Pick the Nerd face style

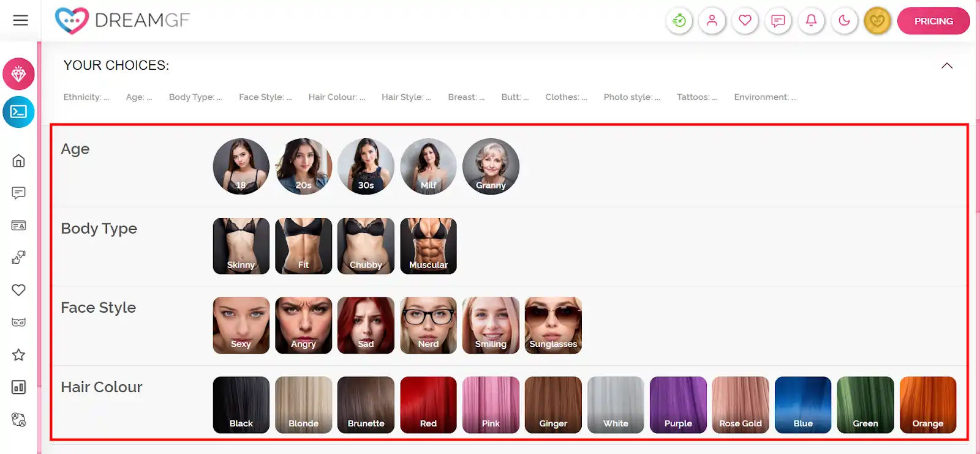click(429, 326)
